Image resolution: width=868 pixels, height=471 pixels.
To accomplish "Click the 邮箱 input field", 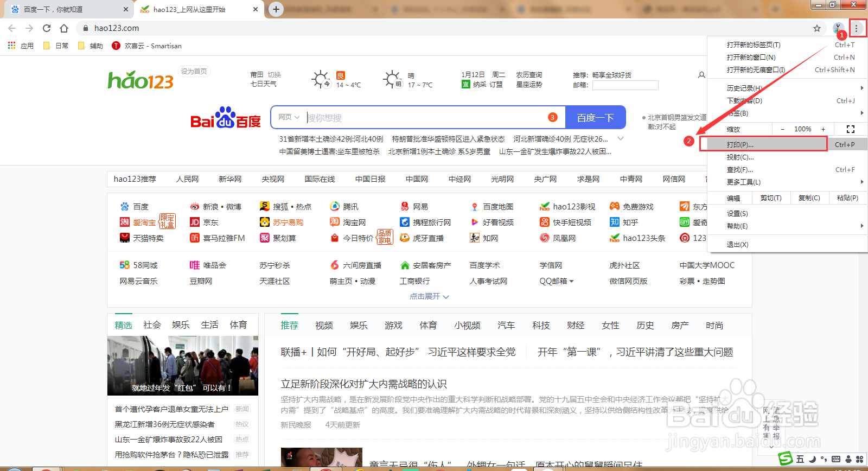I will 625,85.
